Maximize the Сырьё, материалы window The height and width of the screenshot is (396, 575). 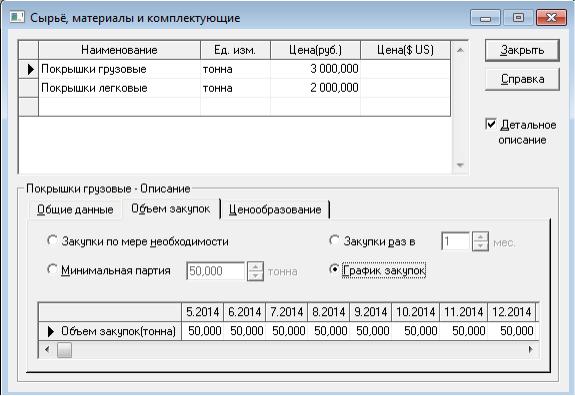click(518, 18)
